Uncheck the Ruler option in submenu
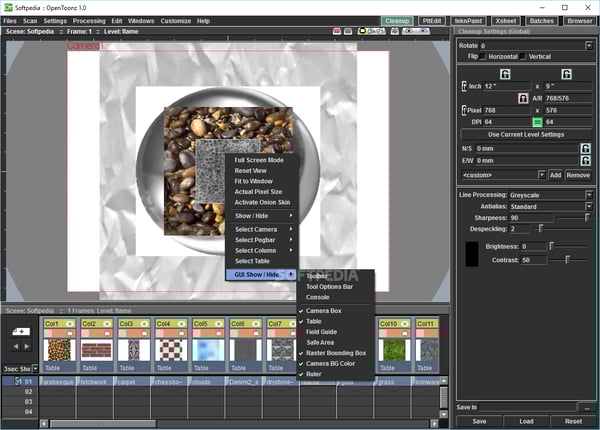 [x=335, y=374]
